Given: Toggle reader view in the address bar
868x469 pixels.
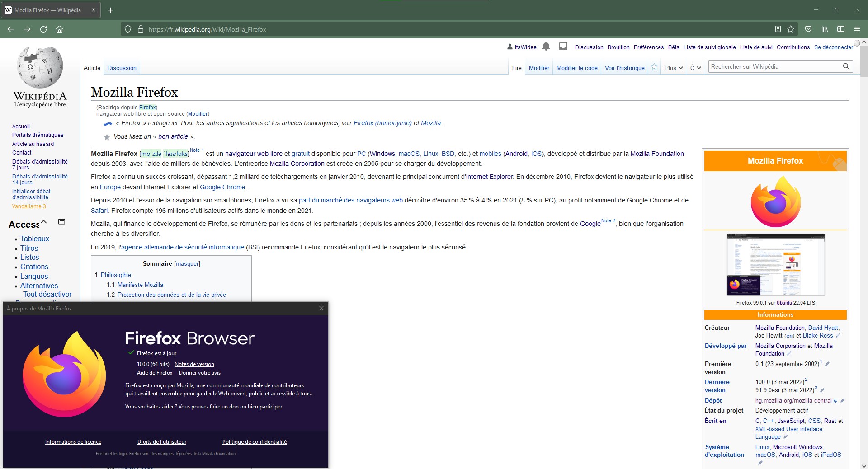Looking at the screenshot, I should 778,29.
